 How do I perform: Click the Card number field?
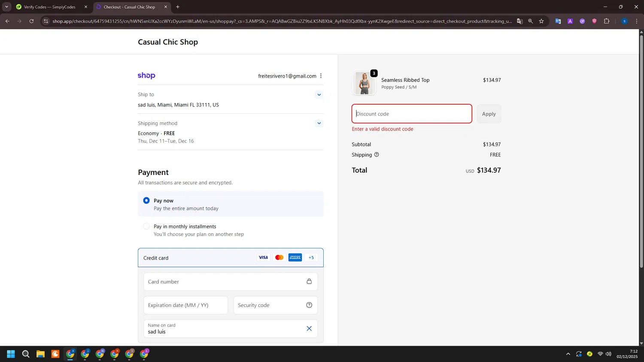click(231, 282)
